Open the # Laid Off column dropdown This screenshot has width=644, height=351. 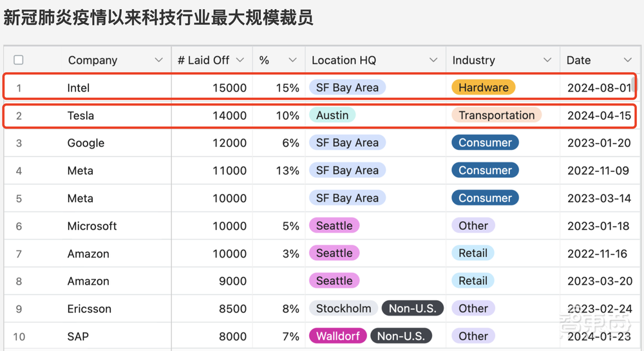pos(240,60)
